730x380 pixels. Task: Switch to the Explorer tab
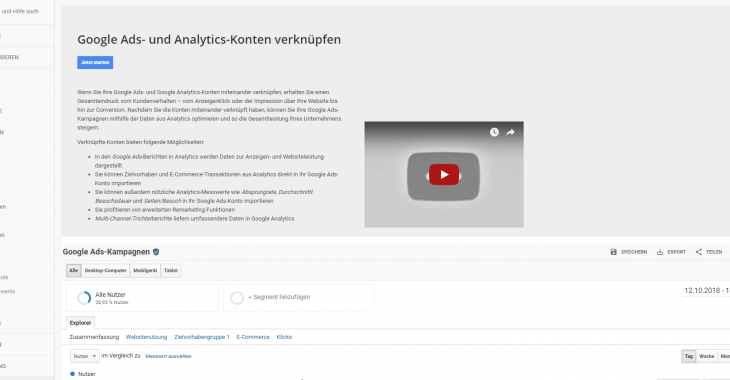[x=81, y=323]
